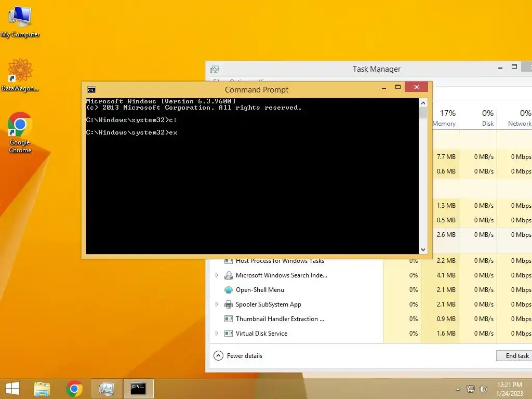532x399 pixels.
Task: Select Virtual Disk Service process name
Action: point(262,334)
